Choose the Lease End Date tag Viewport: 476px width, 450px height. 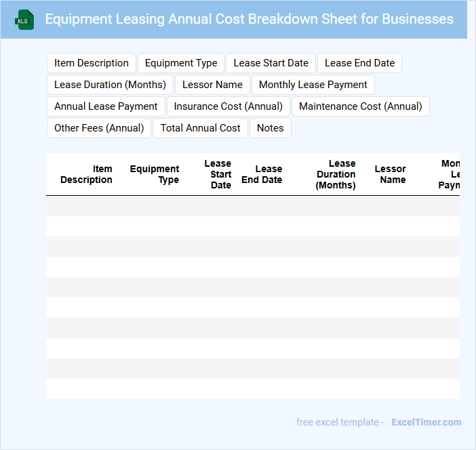click(359, 63)
